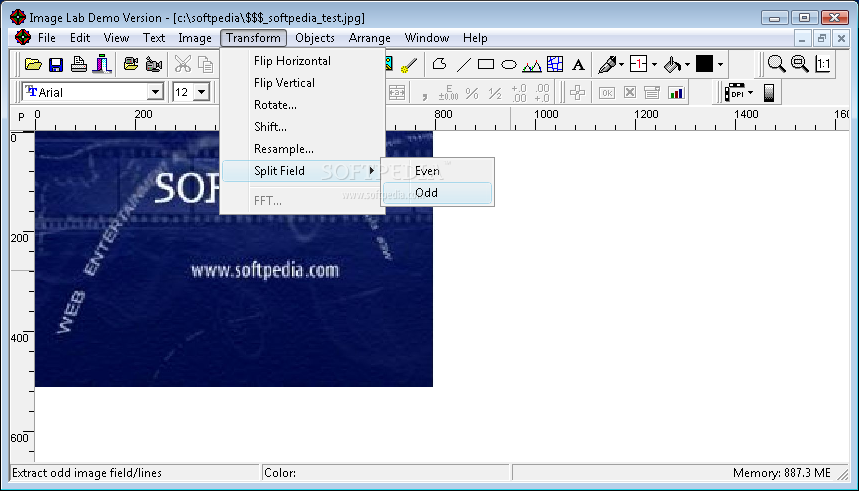Click the camera-with-folder capture icon
Screen dimensions: 859x491
130,65
